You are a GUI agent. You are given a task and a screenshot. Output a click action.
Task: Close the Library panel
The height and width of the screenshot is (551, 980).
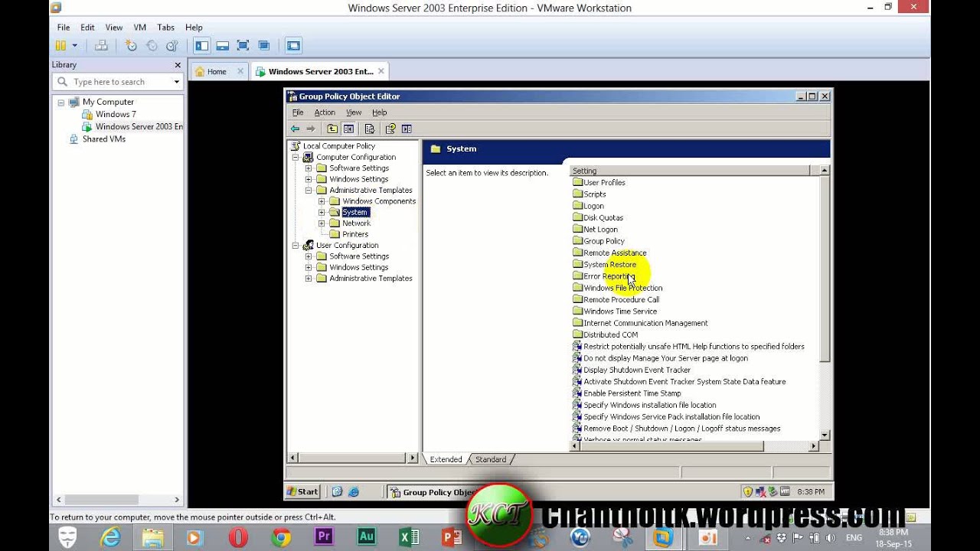pyautogui.click(x=178, y=65)
